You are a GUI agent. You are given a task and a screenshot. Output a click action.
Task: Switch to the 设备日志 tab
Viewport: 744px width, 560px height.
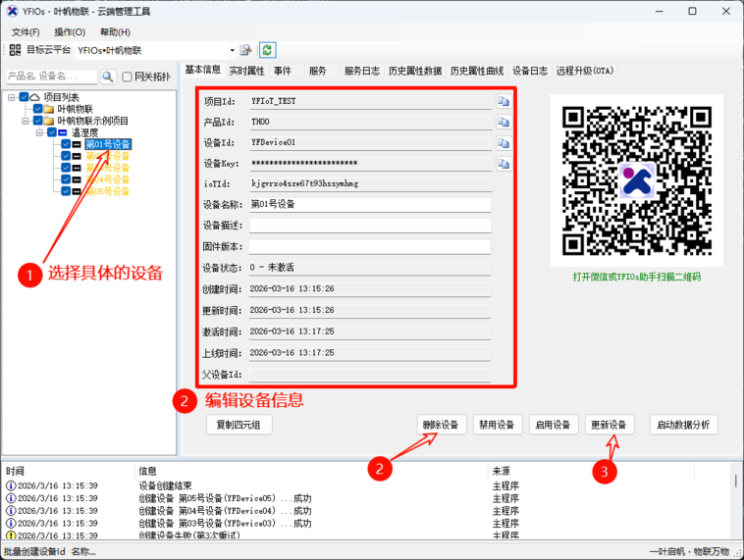pos(529,71)
